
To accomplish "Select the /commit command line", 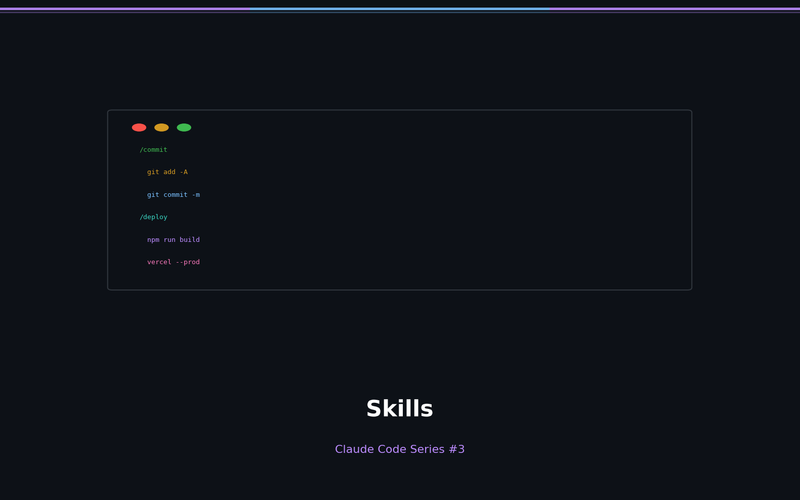I will 154,149.
